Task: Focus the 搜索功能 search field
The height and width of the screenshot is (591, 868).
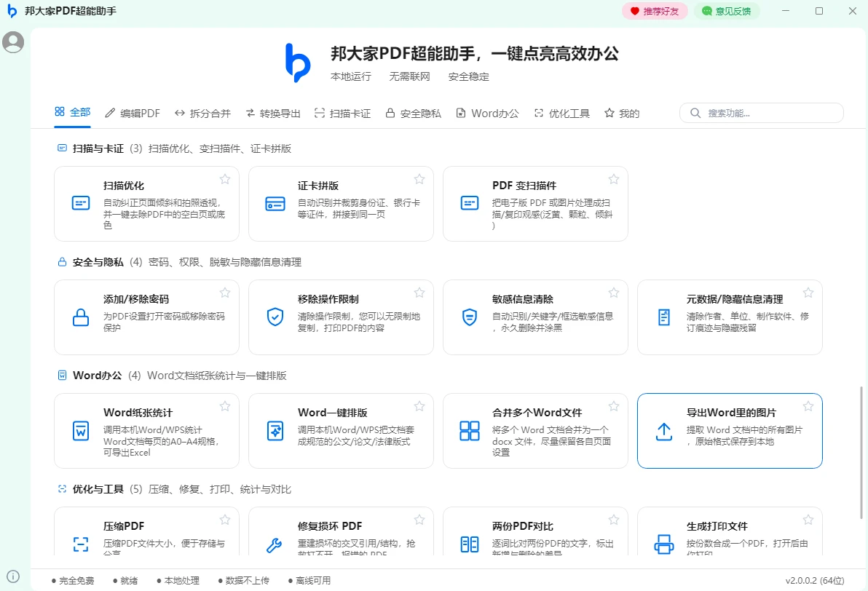Action: (x=762, y=113)
